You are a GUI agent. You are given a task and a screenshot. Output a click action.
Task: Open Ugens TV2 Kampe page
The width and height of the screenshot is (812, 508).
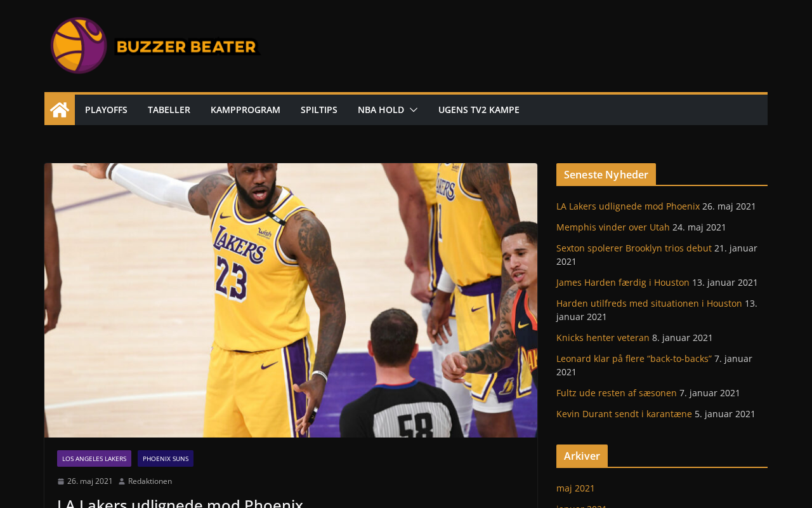(x=479, y=110)
